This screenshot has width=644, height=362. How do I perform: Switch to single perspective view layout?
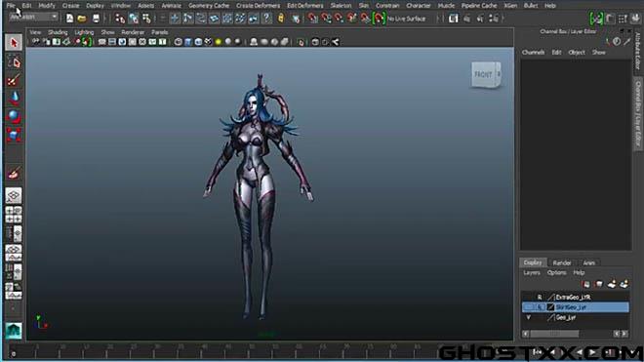point(14,195)
